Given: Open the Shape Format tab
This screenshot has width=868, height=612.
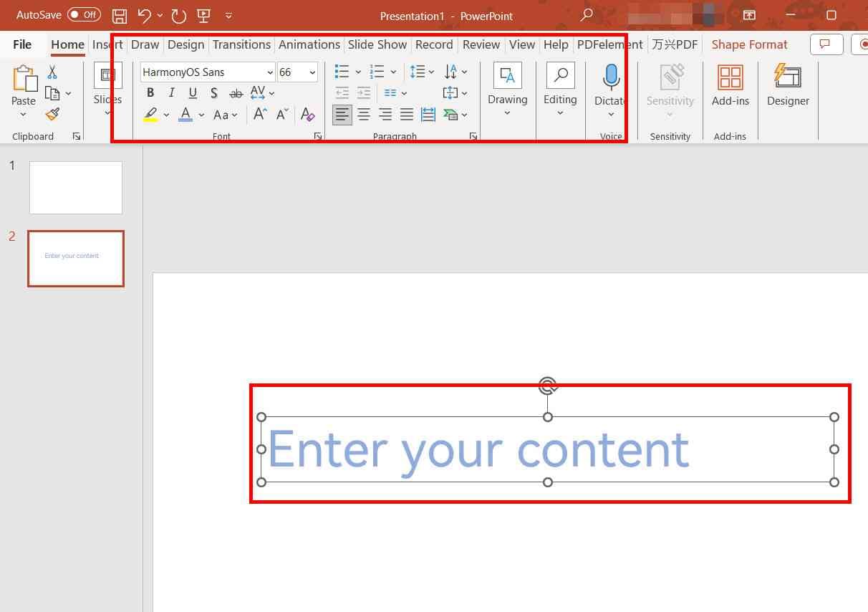Looking at the screenshot, I should coord(749,44).
